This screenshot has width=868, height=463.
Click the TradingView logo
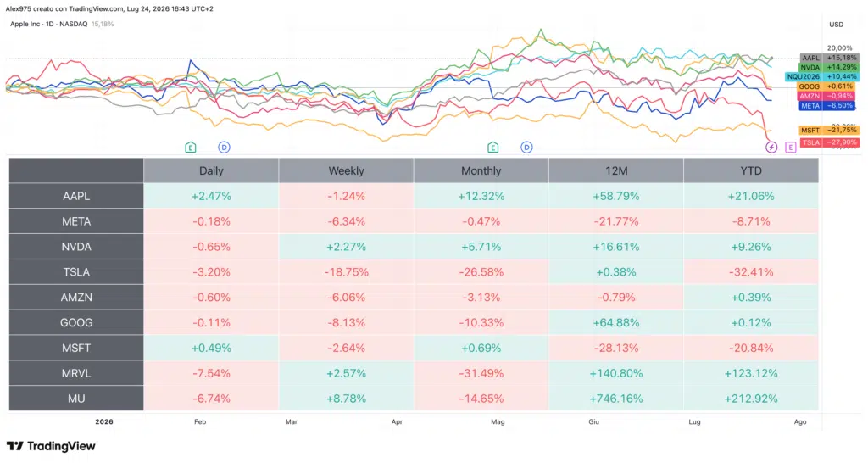(51, 446)
